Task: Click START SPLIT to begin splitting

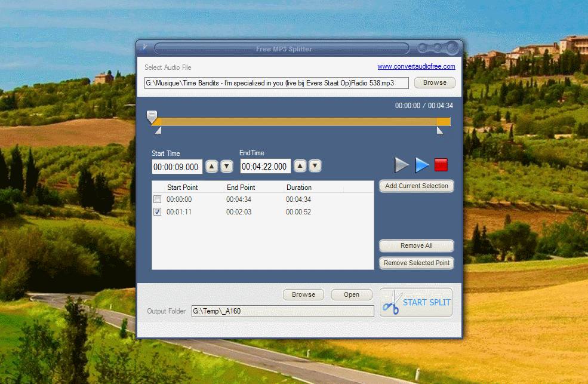Action: 416,302
